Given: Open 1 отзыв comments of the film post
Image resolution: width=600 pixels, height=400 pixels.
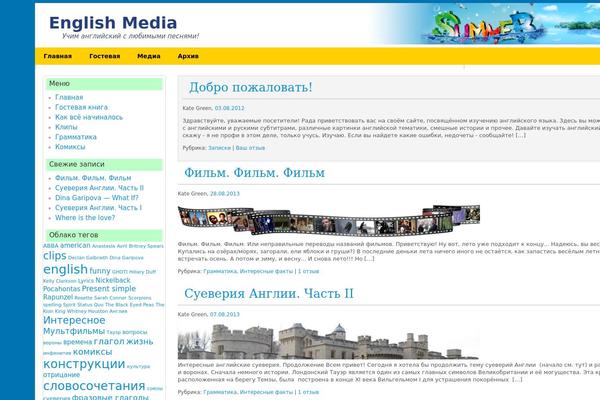Looking at the screenshot, I should [308, 271].
